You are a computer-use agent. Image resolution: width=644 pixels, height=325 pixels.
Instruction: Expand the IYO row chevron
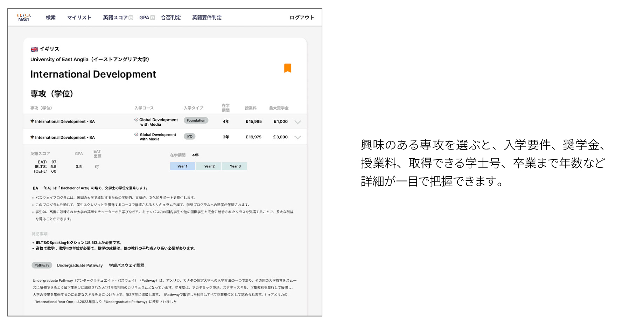297,137
